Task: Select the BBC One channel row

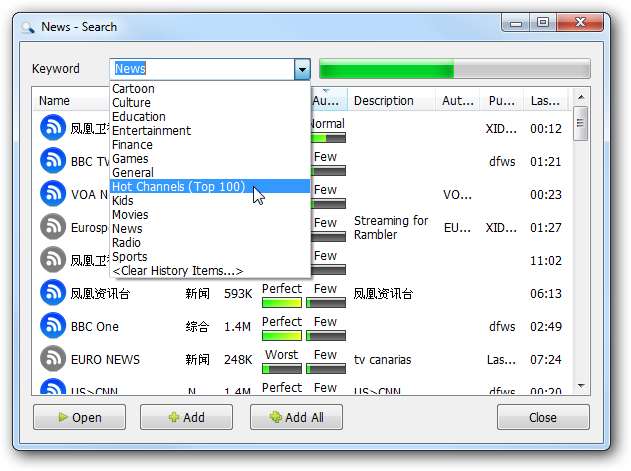Action: pyautogui.click(x=302, y=326)
